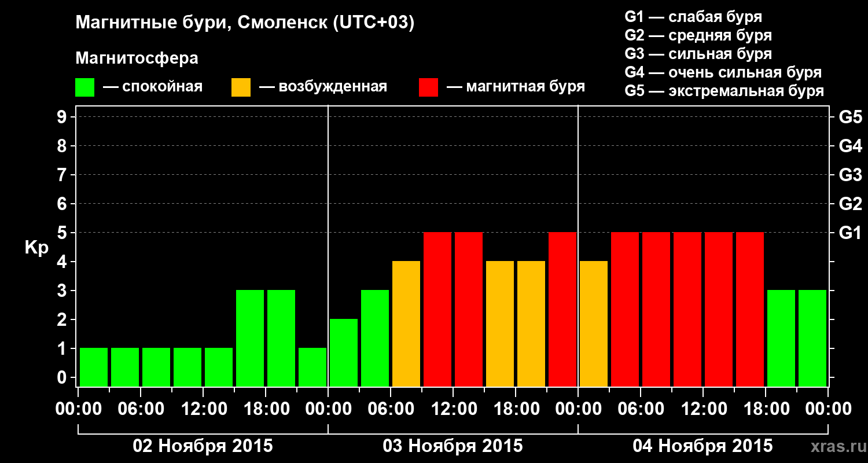The height and width of the screenshot is (463, 868).
Task: Click the only green bar at Kp 2
Action: [344, 352]
